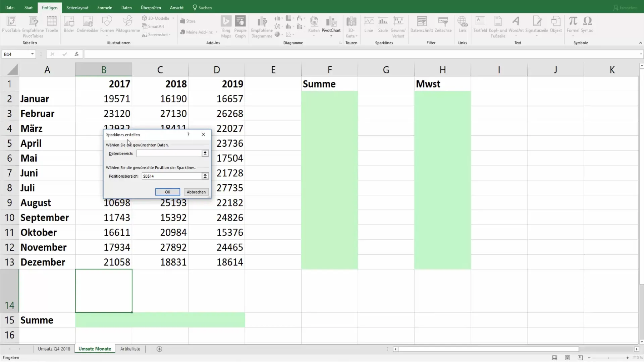Click the Link ribbon icon
Image resolution: width=644 pixels, height=362 pixels.
click(x=463, y=24)
